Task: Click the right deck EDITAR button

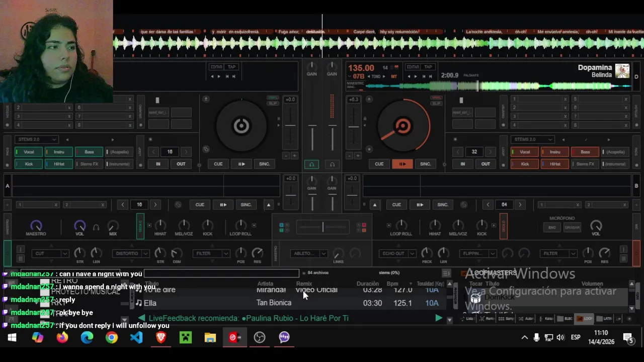Action: pos(413,67)
